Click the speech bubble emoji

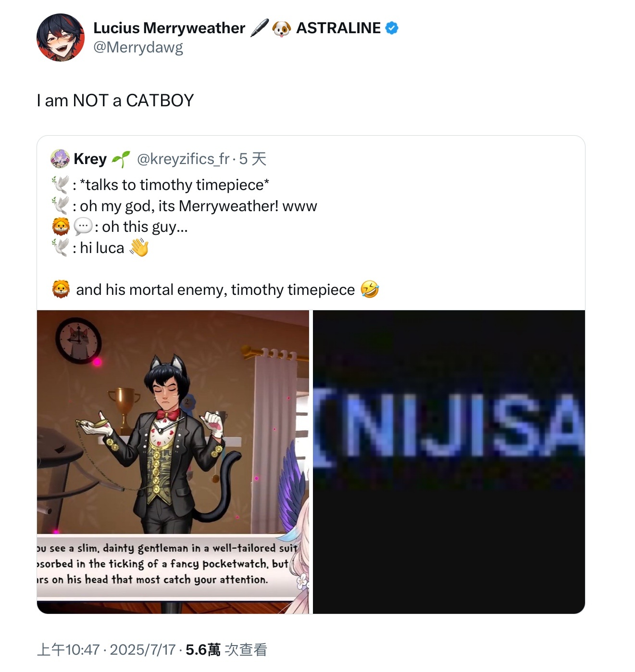click(x=83, y=227)
